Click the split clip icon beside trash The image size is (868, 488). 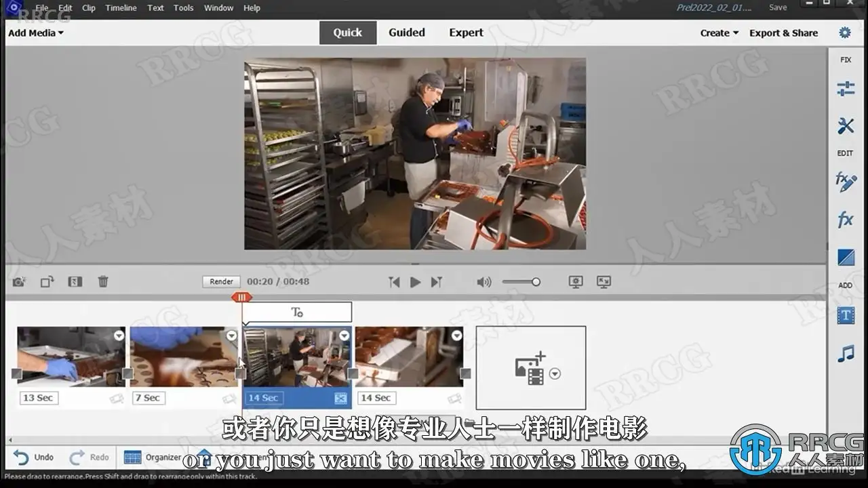pyautogui.click(x=75, y=281)
